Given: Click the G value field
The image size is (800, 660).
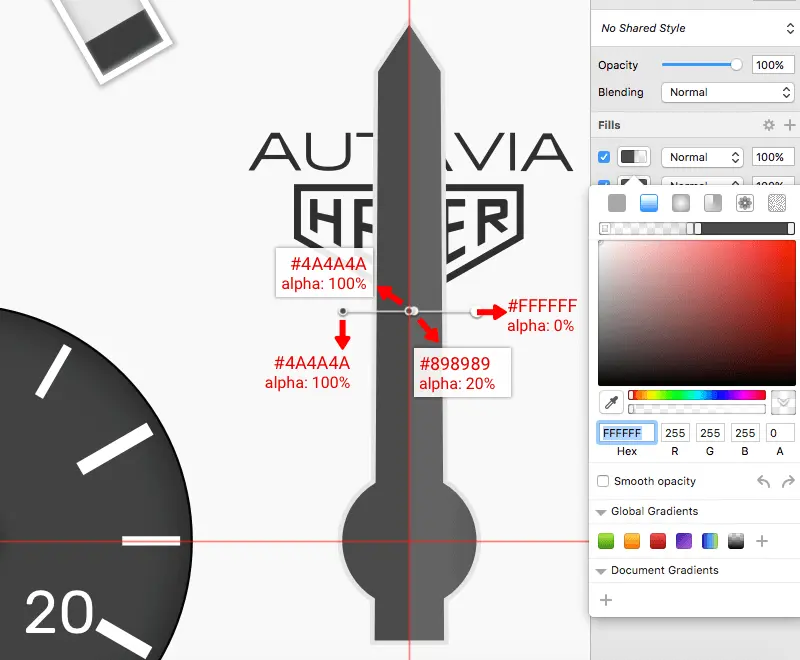Looking at the screenshot, I should [x=710, y=433].
